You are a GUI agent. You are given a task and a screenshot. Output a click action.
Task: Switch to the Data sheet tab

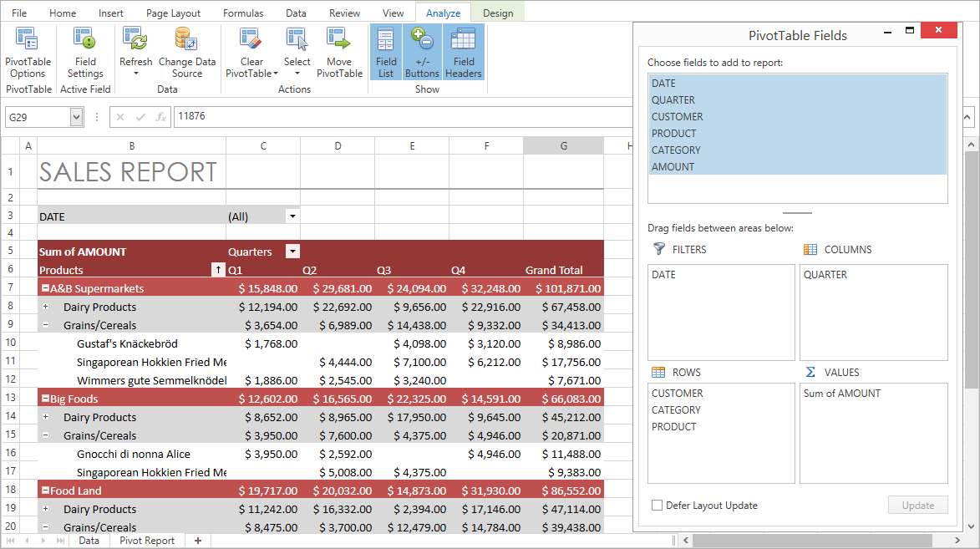pos(89,541)
